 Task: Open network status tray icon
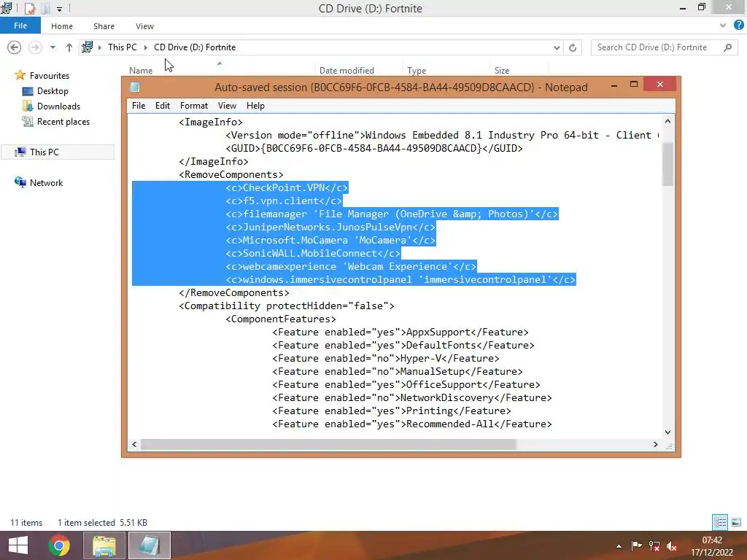tap(654, 546)
